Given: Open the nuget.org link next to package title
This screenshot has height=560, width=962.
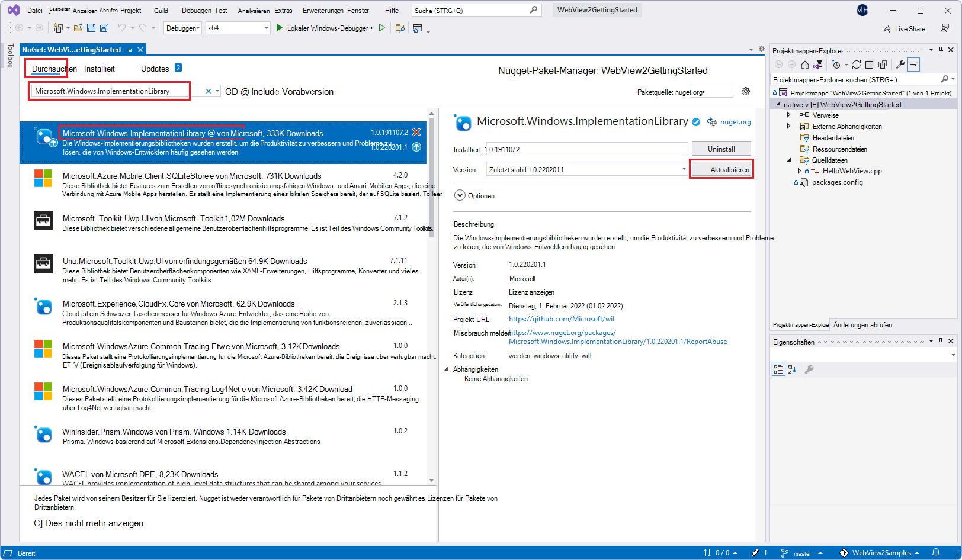Looking at the screenshot, I should click(736, 122).
